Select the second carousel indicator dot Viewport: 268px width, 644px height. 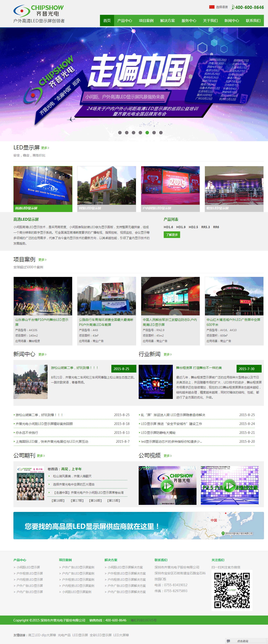tap(127, 133)
